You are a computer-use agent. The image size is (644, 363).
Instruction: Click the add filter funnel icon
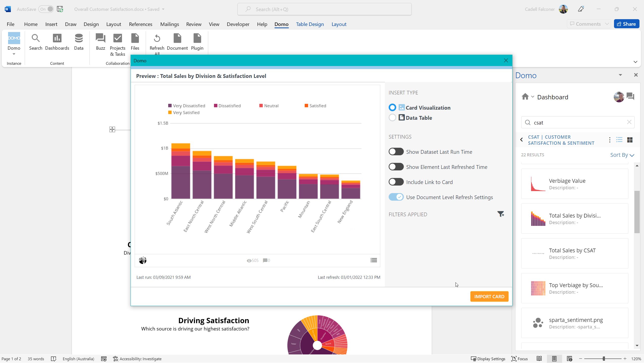pyautogui.click(x=501, y=214)
